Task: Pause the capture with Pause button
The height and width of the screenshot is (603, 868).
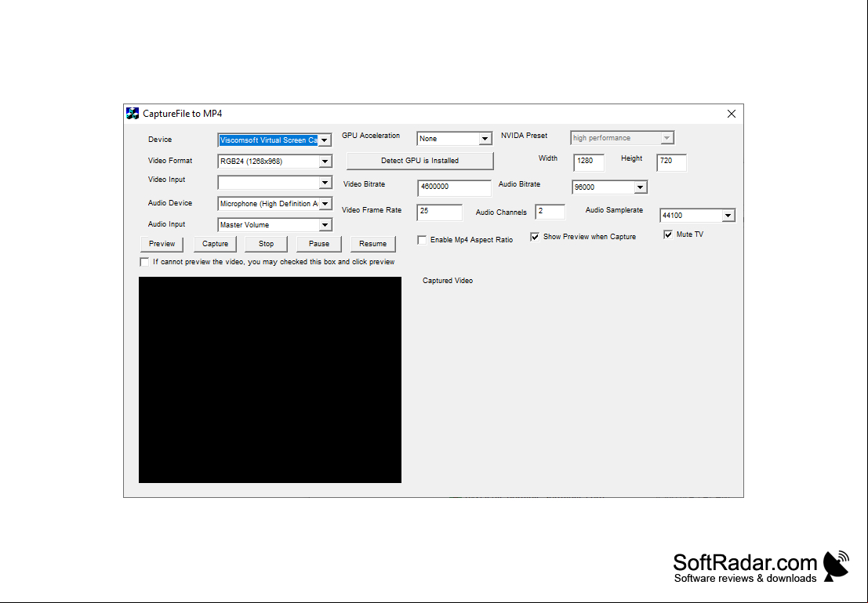Action: click(319, 244)
